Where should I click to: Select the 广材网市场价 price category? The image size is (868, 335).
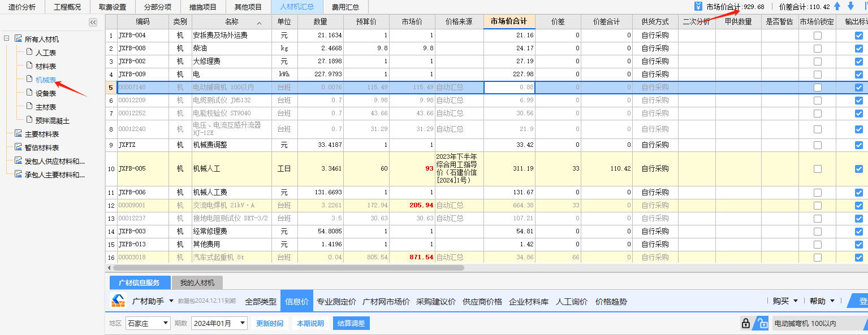[386, 301]
